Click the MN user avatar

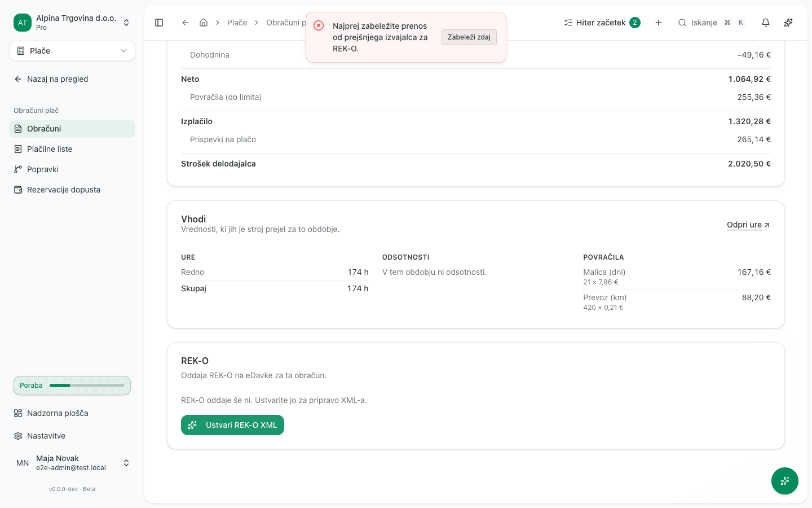pyautogui.click(x=23, y=463)
